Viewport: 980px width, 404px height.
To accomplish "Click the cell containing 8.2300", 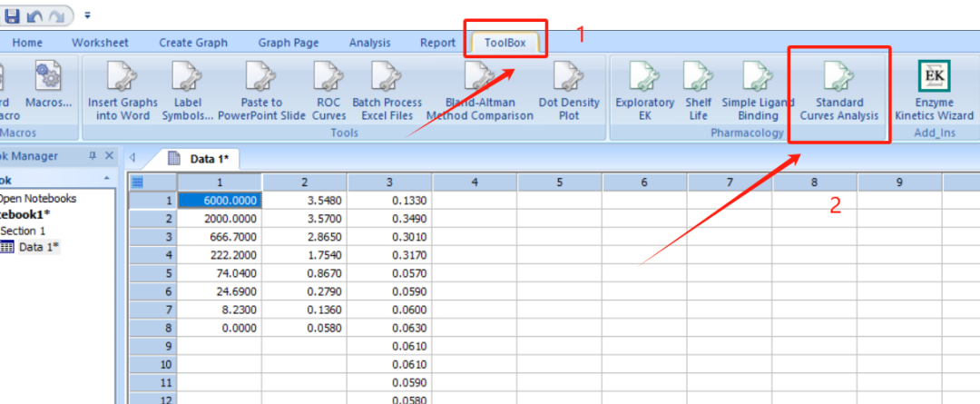I will coord(220,310).
